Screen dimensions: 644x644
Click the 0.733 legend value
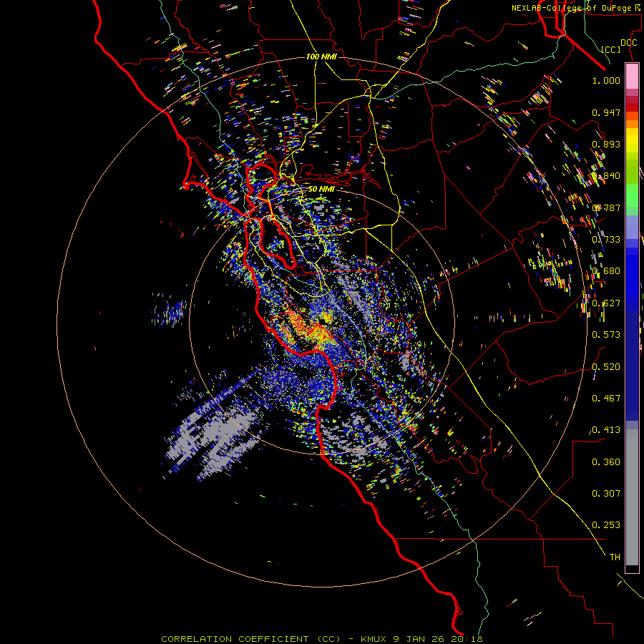(606, 240)
